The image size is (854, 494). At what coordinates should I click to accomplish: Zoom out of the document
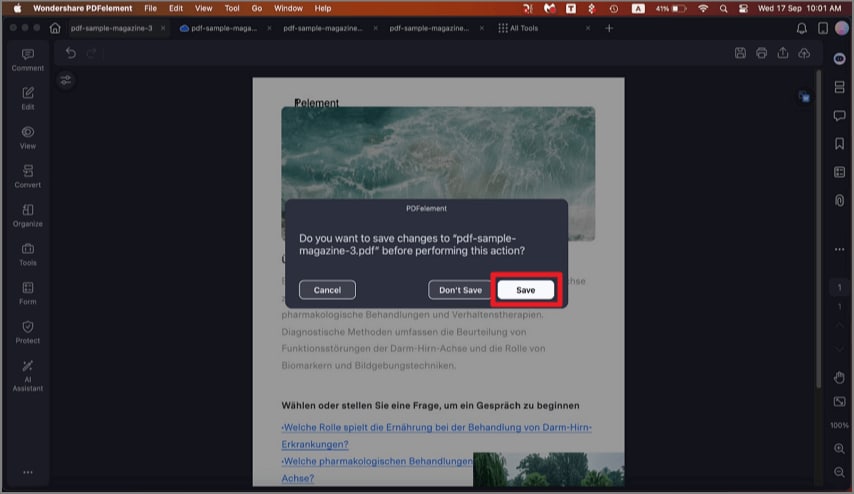(839, 472)
